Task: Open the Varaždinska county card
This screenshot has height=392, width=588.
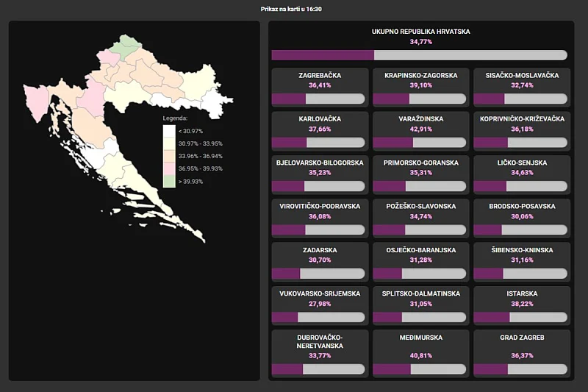Action: pos(420,132)
